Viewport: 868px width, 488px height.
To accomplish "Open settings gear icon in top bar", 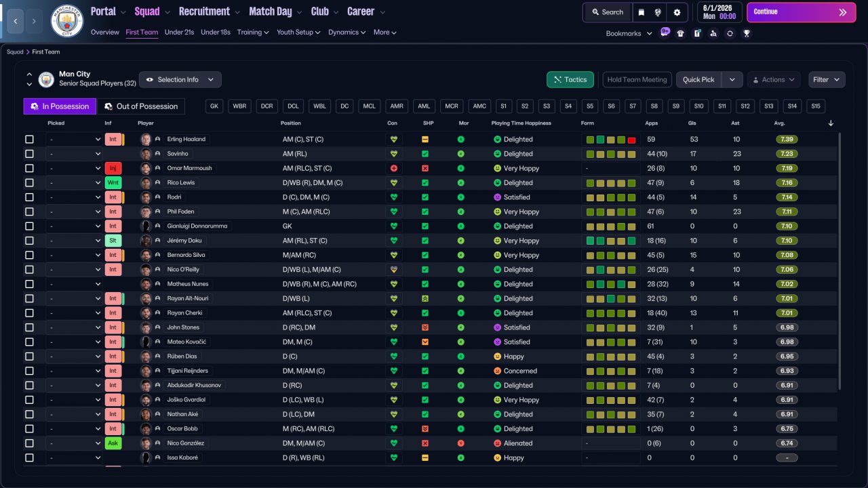I will tap(677, 12).
